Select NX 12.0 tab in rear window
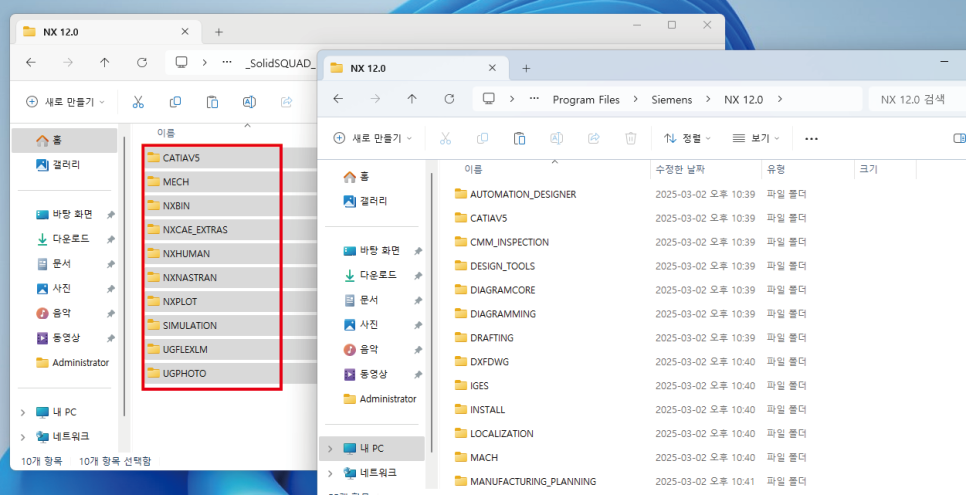The width and height of the screenshot is (966, 495). [x=108, y=31]
